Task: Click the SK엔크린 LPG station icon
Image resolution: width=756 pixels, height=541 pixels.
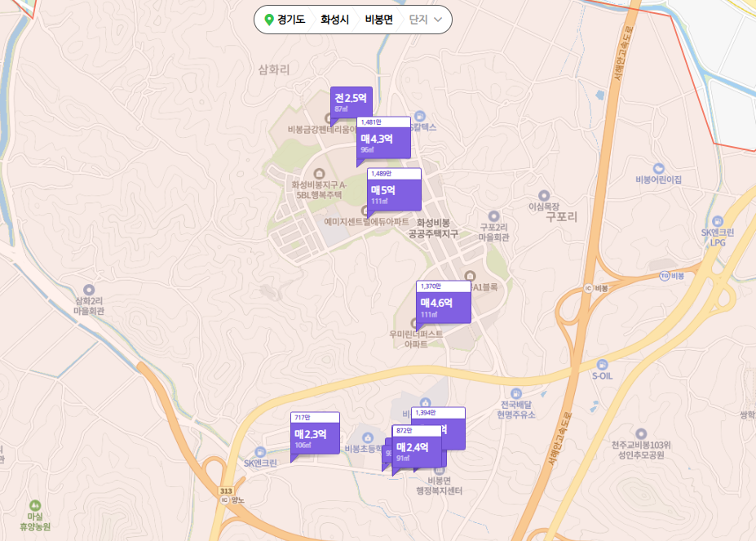Action: tap(718, 221)
